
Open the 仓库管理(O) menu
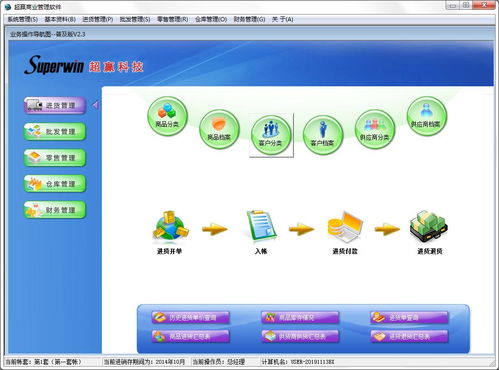point(211,19)
